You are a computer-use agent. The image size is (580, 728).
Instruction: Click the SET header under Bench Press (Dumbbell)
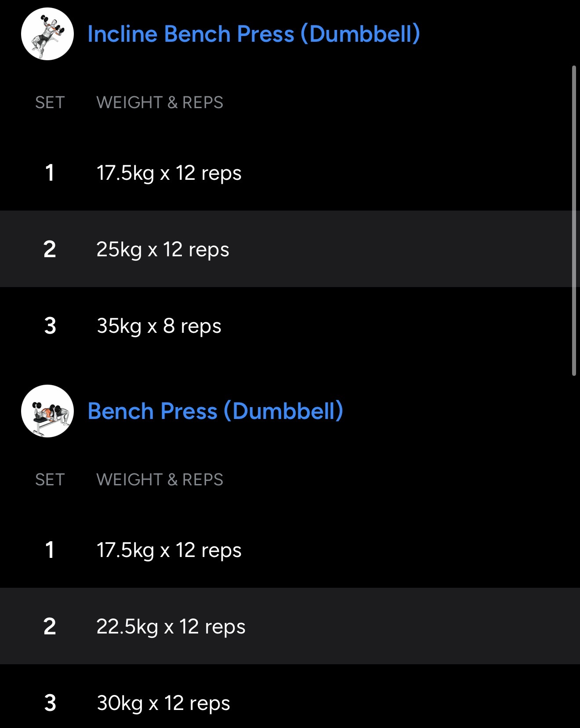pyautogui.click(x=50, y=480)
